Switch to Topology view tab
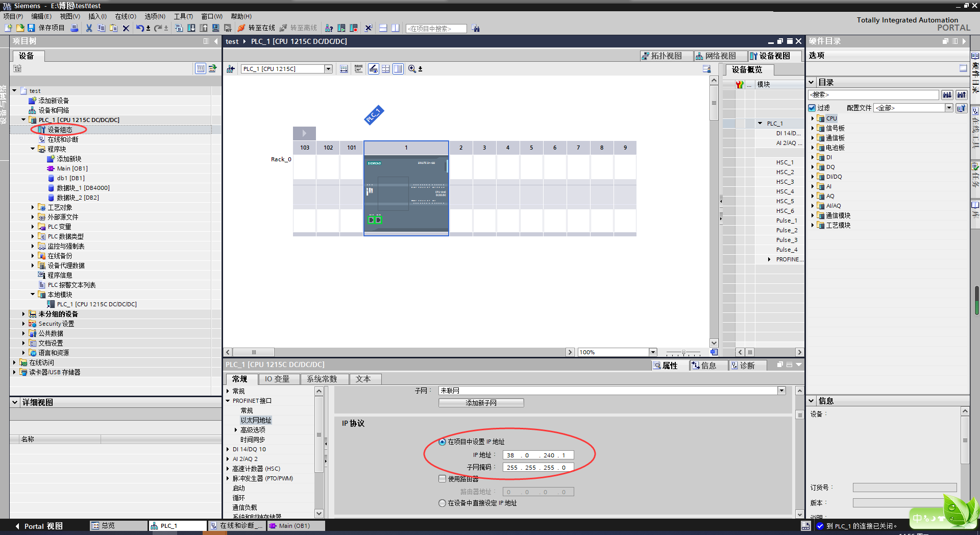 (667, 56)
